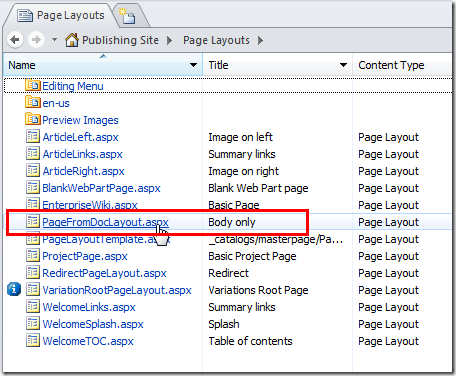The image size is (456, 376).
Task: Select the 'Image on right' title cell
Action: (243, 171)
